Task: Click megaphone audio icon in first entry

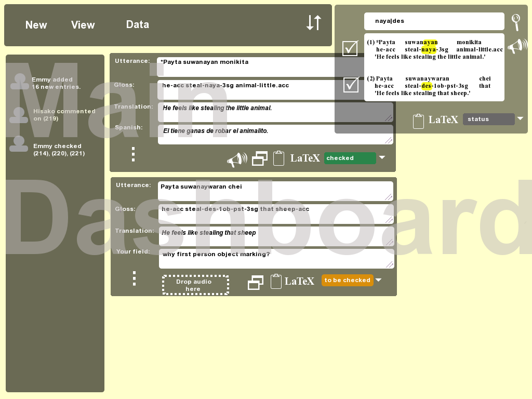Action: pos(237,159)
